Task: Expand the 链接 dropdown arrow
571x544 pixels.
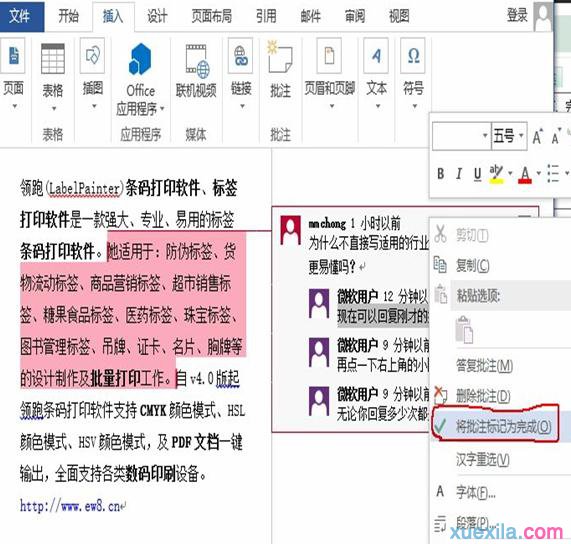Action: pos(242,106)
